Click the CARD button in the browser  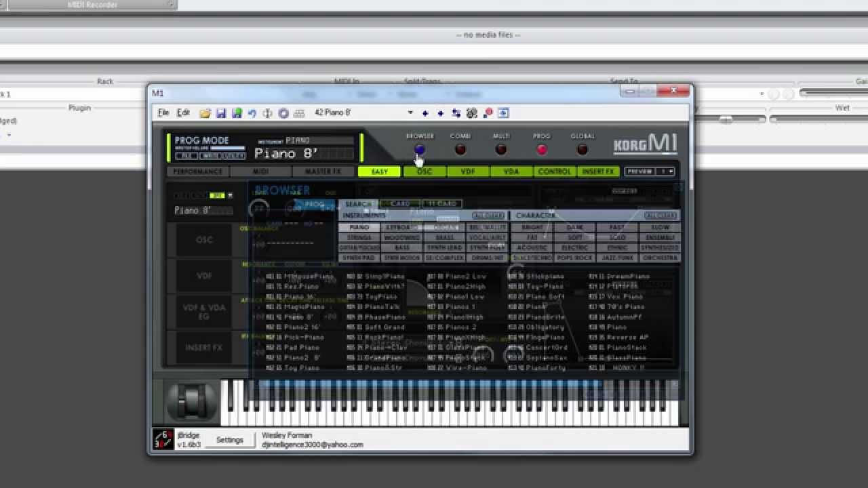coord(400,204)
